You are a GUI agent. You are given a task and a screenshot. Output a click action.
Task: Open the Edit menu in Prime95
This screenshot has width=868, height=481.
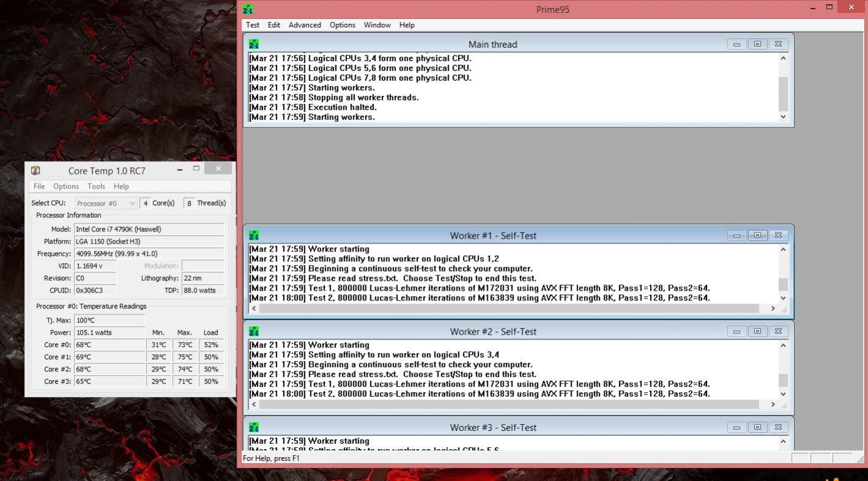274,25
